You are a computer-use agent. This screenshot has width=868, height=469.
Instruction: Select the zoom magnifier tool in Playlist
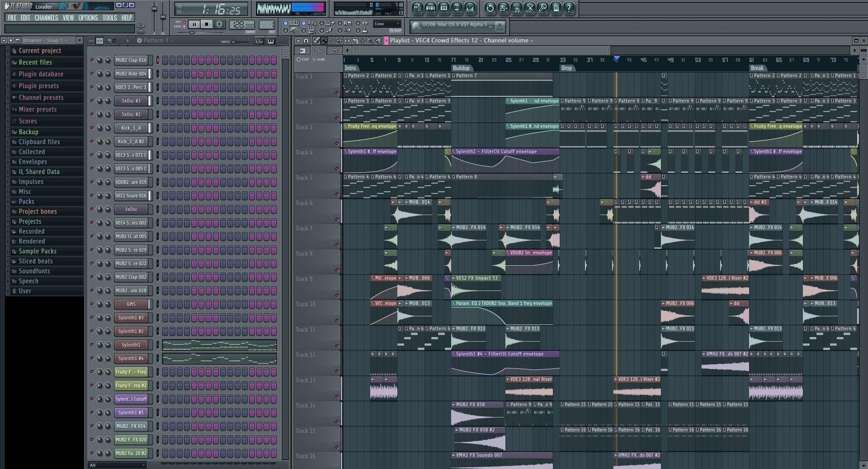pos(370,41)
